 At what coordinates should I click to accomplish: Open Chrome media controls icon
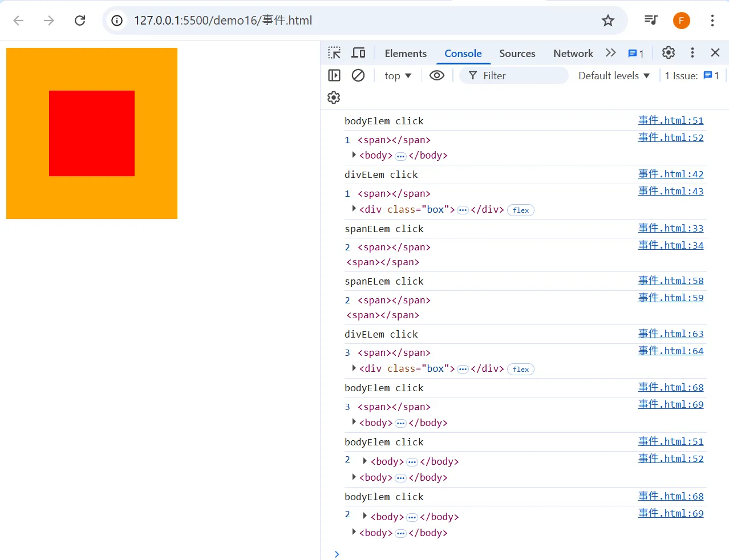[x=651, y=21]
